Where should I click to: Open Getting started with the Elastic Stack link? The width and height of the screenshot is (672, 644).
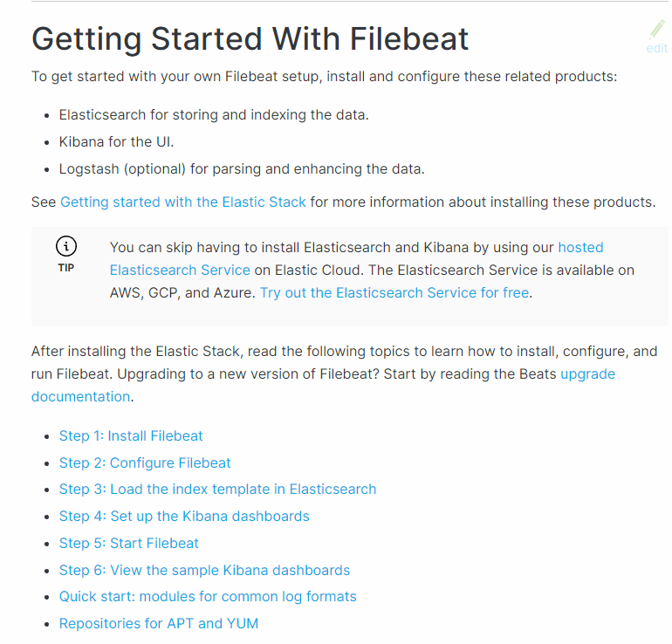click(183, 202)
